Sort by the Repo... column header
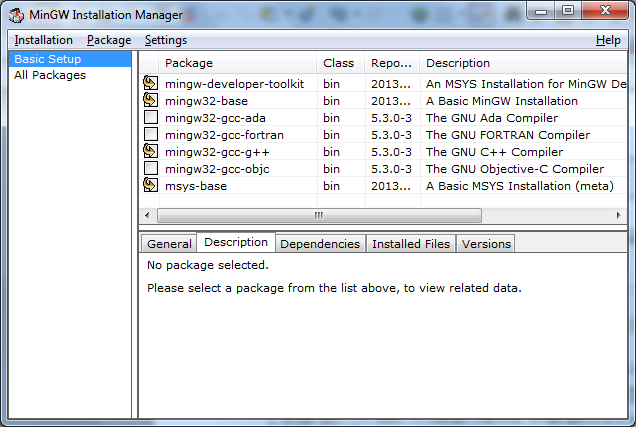636x427 pixels. pyautogui.click(x=392, y=63)
